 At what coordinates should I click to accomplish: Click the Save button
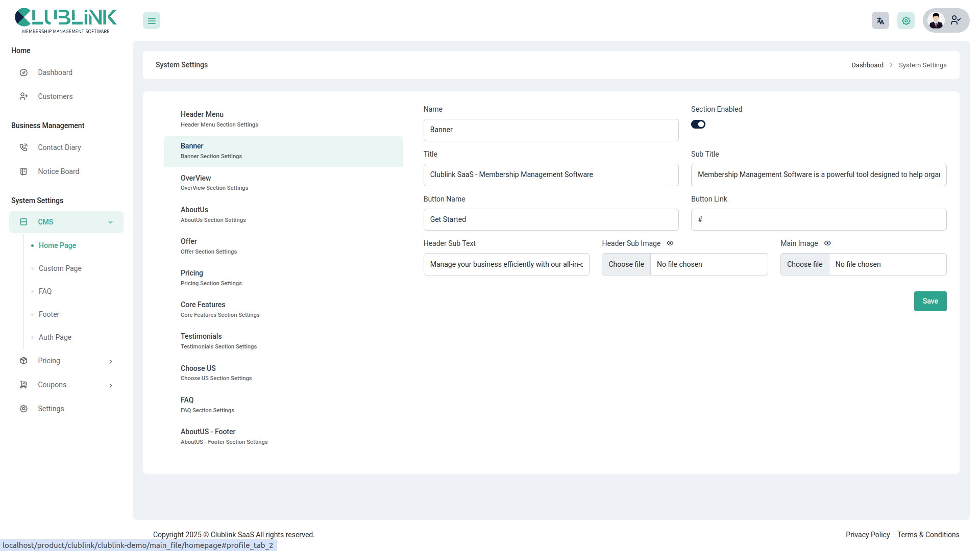(x=930, y=301)
